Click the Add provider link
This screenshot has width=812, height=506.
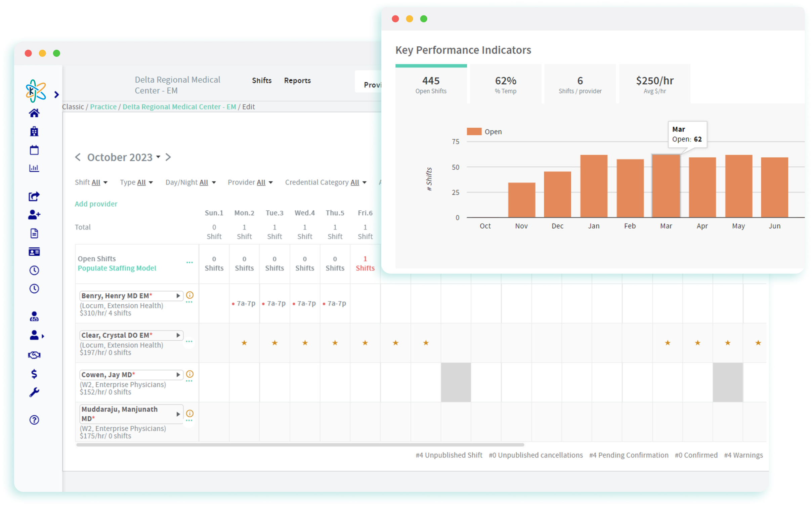[x=96, y=204]
